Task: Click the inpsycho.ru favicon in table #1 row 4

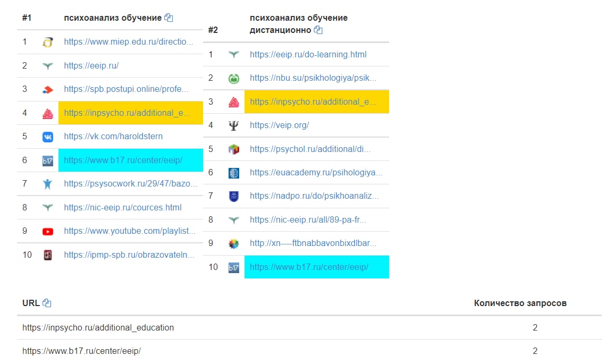Action: point(47,113)
